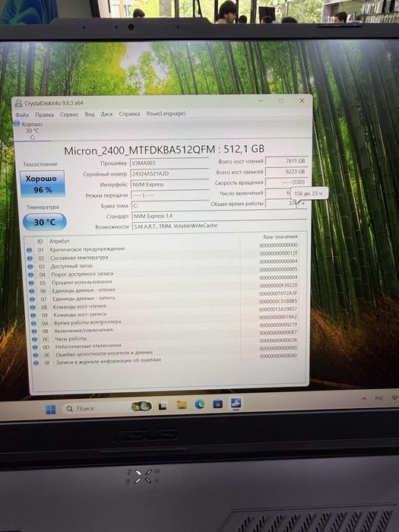399x532 pixels.
Task: Click the CrystalDiskInfo taskbar icon
Action: click(236, 404)
